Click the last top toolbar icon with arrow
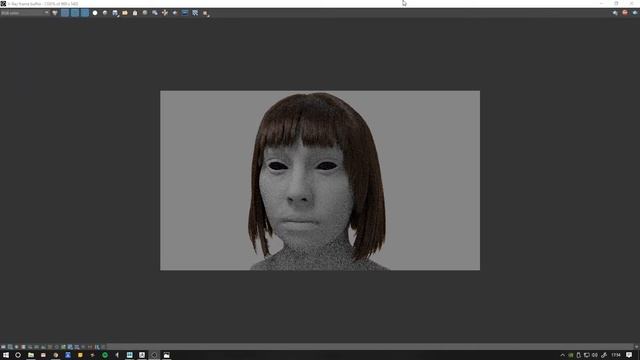The image size is (640, 360). coord(206,13)
